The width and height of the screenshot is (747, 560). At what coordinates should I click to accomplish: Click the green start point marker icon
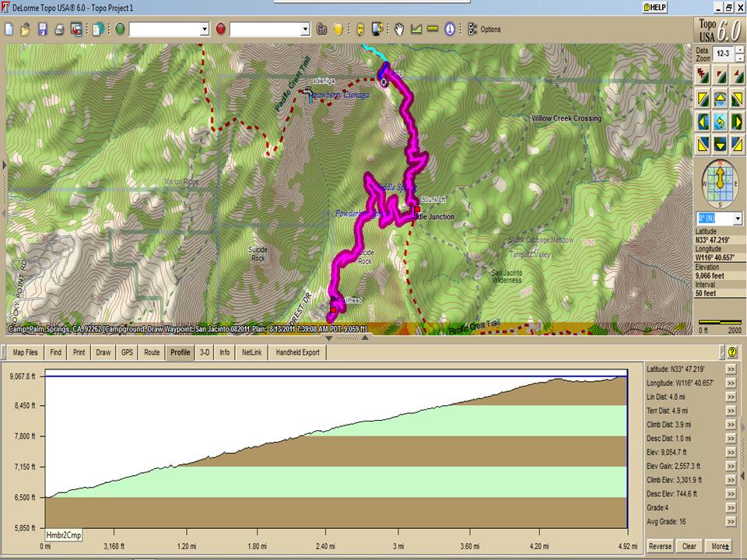point(120,30)
